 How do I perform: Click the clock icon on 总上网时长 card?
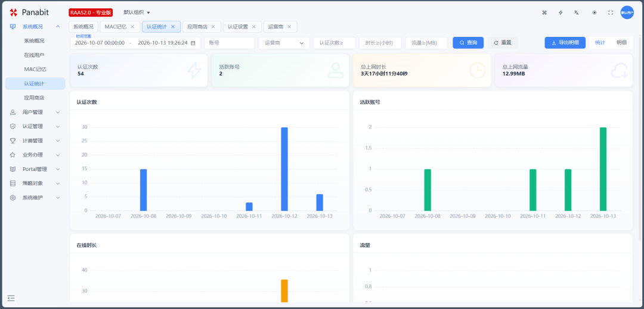click(x=477, y=70)
